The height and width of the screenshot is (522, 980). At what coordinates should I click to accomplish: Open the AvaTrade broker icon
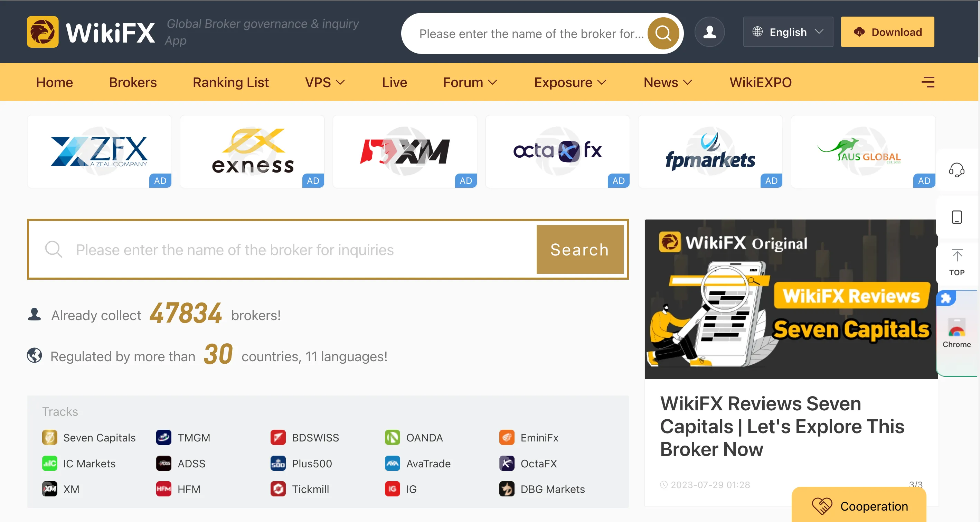click(x=393, y=464)
